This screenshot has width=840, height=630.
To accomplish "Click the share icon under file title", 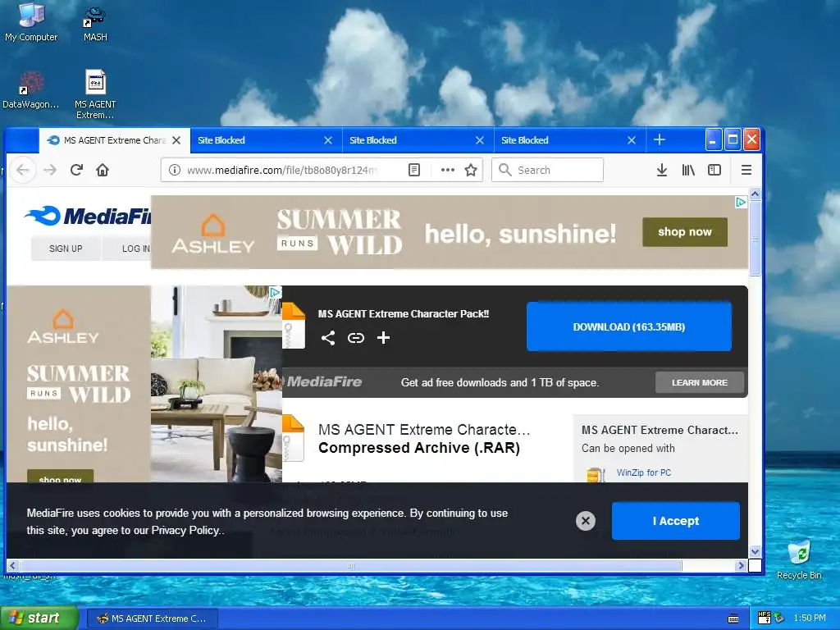I will (328, 337).
